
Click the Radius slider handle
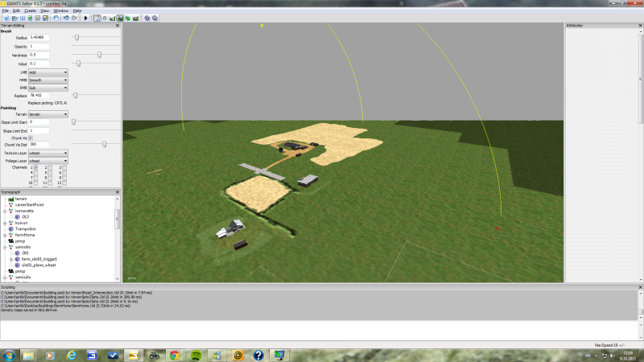(x=76, y=37)
